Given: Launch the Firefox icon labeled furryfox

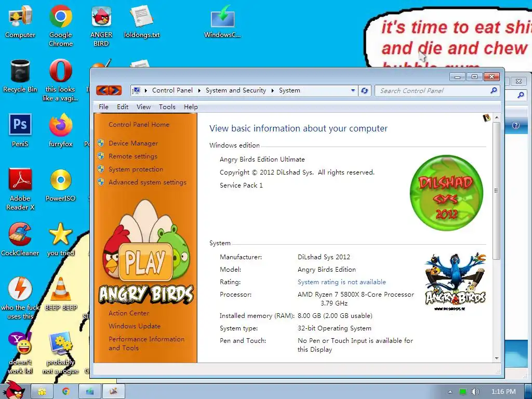Looking at the screenshot, I should coord(60,130).
